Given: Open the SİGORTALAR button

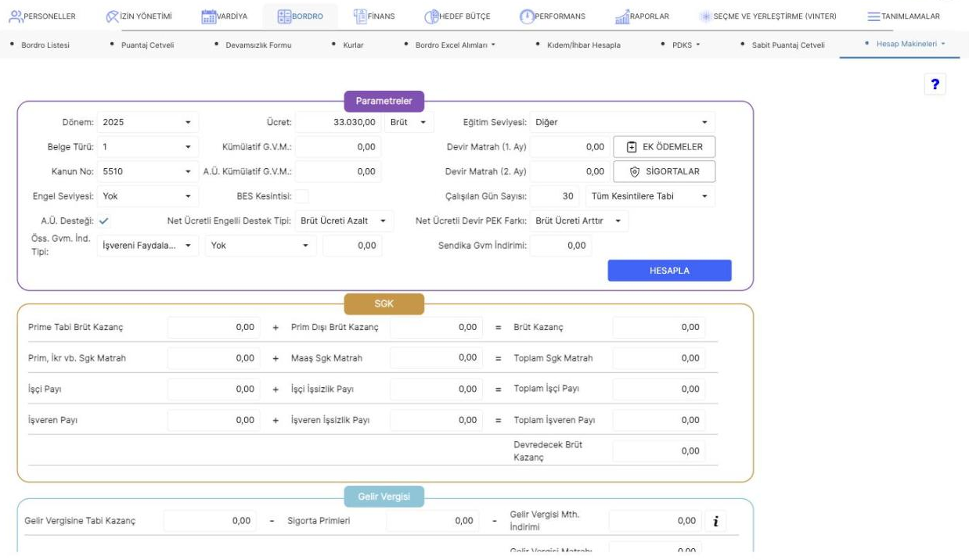Looking at the screenshot, I should coord(664,171).
